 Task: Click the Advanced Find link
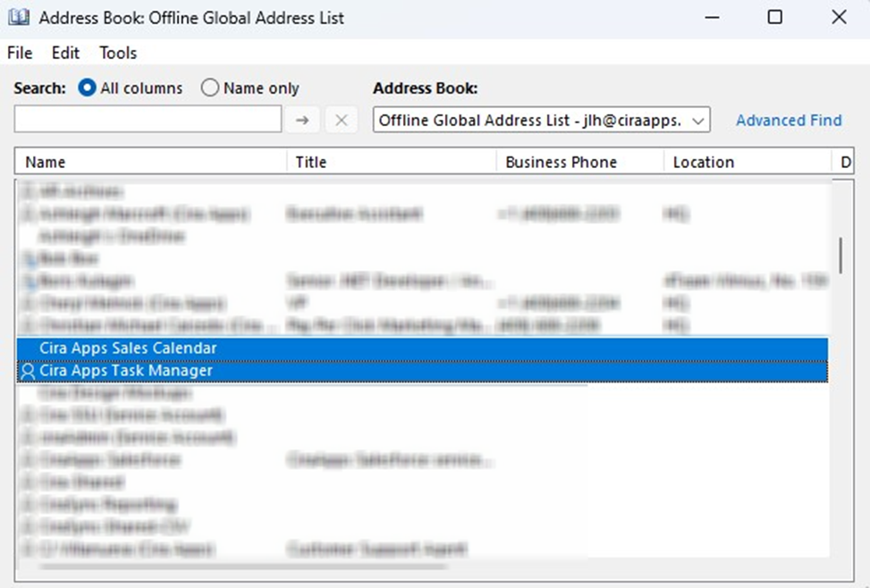point(789,121)
